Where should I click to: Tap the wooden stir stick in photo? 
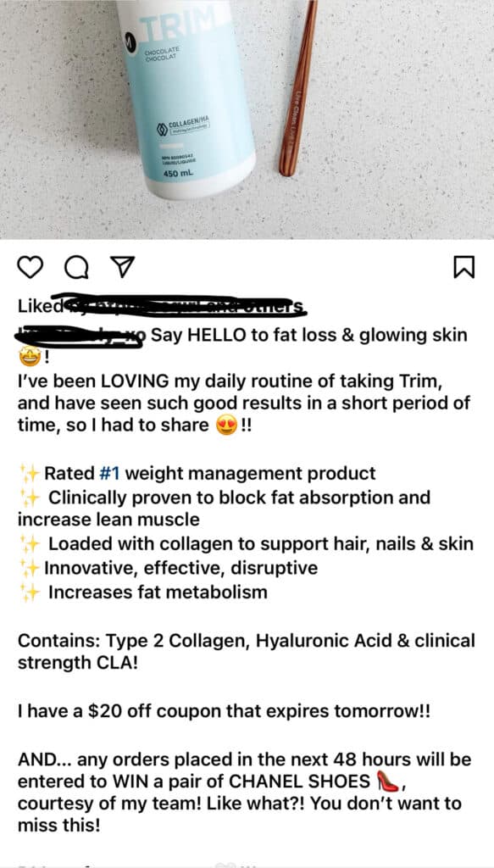pos(297,88)
